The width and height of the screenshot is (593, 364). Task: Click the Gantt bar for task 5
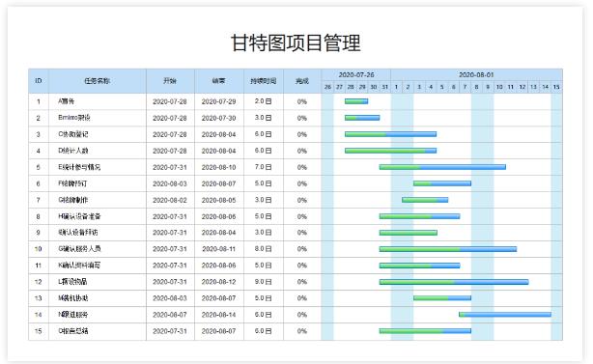coord(442,167)
